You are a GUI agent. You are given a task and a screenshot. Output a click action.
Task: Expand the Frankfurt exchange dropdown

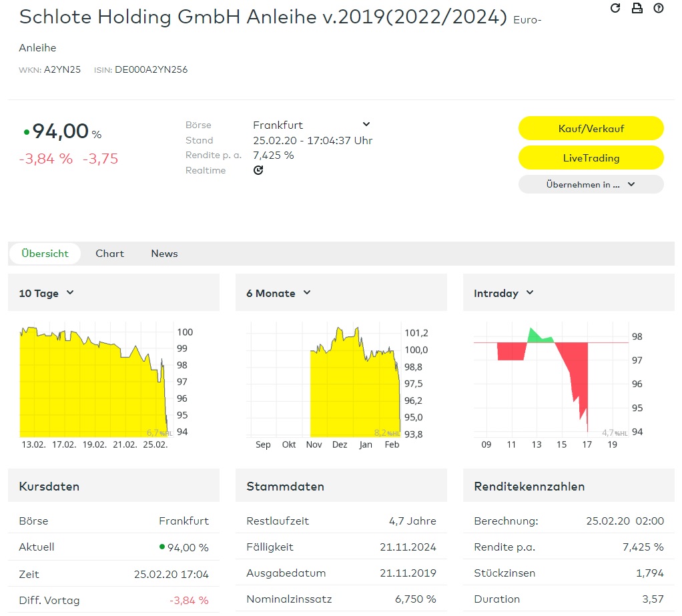[366, 125]
